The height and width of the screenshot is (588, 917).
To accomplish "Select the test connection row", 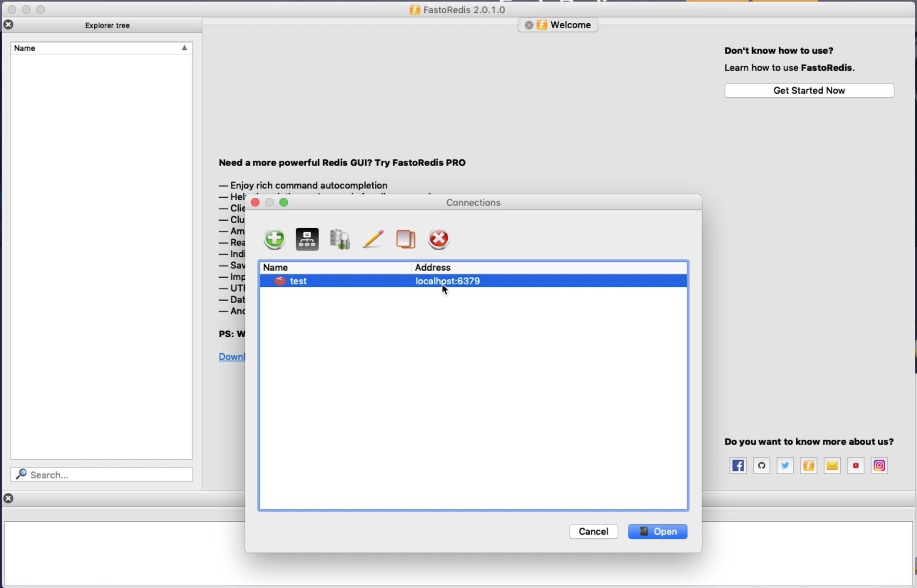I will click(x=473, y=281).
